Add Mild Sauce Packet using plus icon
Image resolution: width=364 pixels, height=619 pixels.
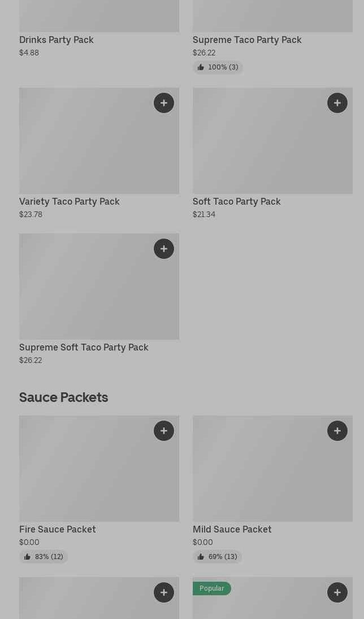(x=337, y=431)
